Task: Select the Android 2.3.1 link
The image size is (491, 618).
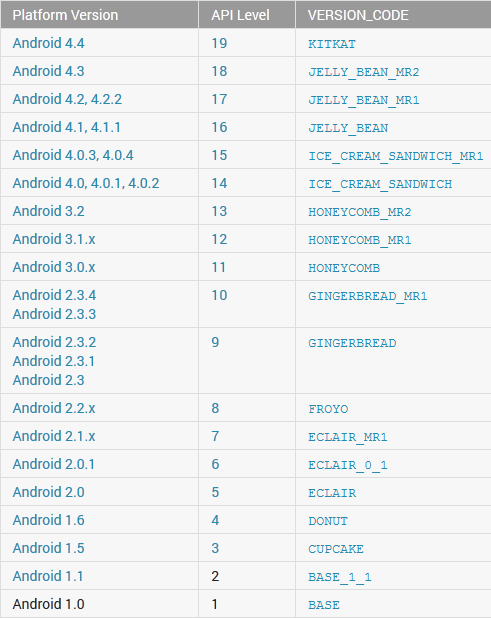Action: tap(54, 361)
